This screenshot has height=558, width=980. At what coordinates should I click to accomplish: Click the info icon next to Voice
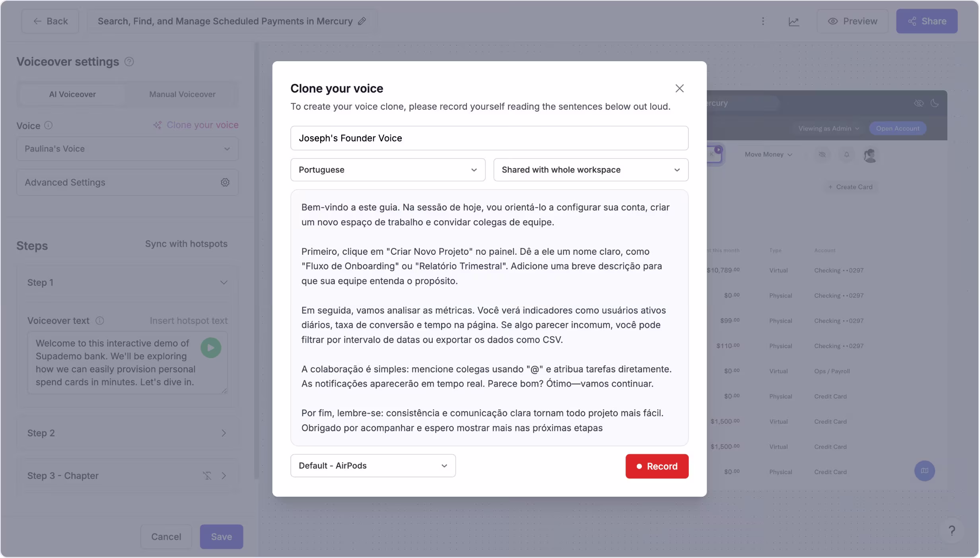tap(49, 126)
